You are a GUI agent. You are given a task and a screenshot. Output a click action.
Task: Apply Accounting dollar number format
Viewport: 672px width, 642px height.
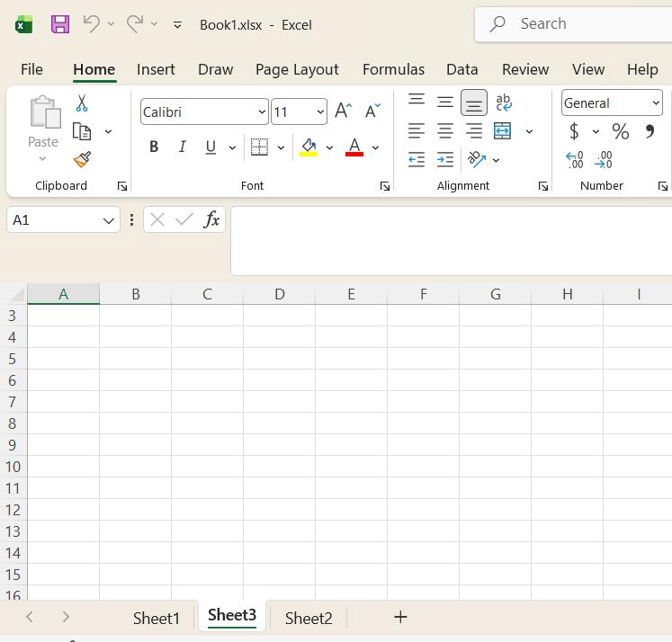tap(574, 131)
